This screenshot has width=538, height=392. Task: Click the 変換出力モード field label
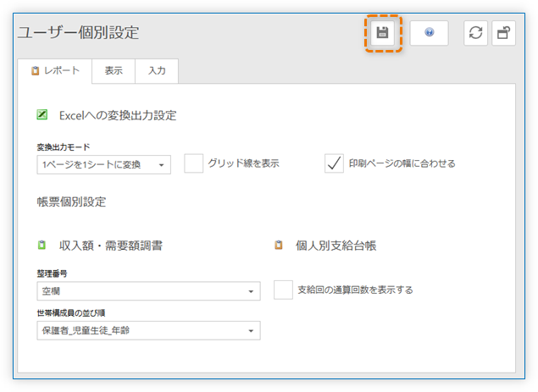click(64, 147)
